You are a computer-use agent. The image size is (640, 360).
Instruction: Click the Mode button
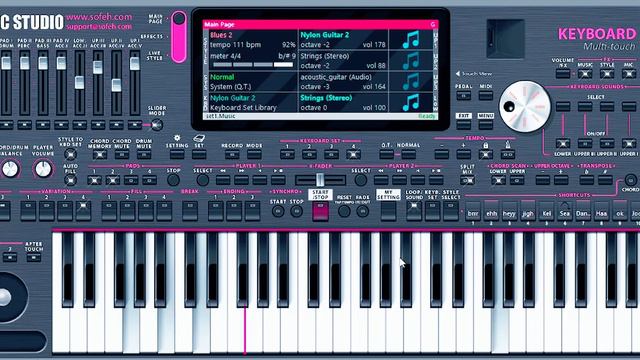coord(254,155)
